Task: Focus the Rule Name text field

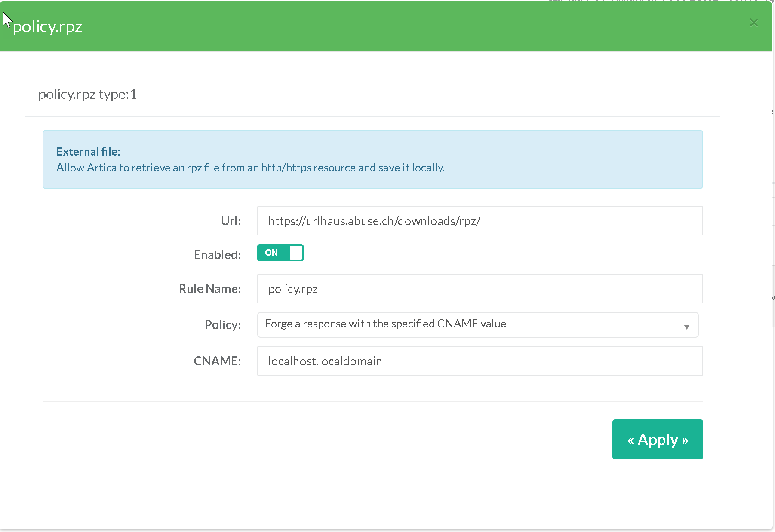Action: pyautogui.click(x=480, y=289)
